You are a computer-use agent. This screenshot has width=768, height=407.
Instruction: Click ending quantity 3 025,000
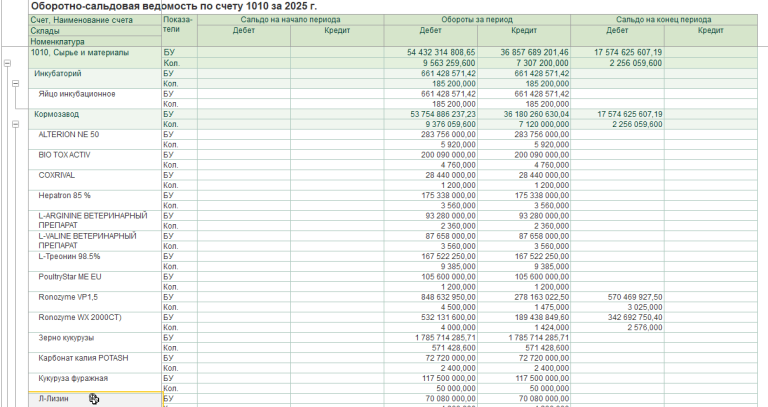tap(645, 307)
